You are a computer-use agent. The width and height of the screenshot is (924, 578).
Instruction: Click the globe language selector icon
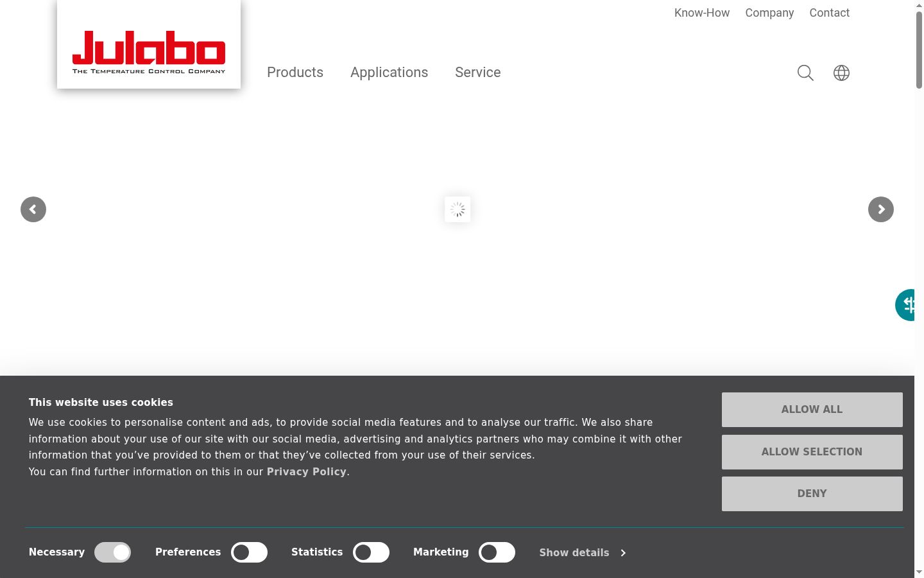pos(841,73)
